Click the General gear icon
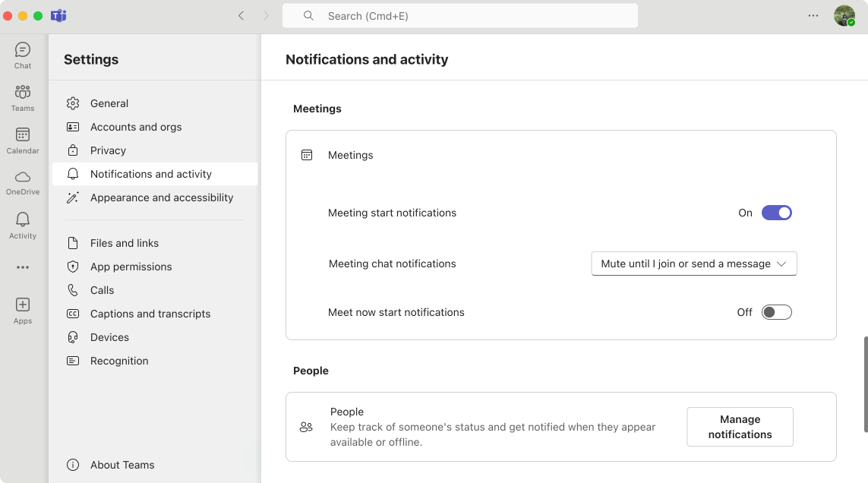Image resolution: width=868 pixels, height=483 pixels. point(73,103)
